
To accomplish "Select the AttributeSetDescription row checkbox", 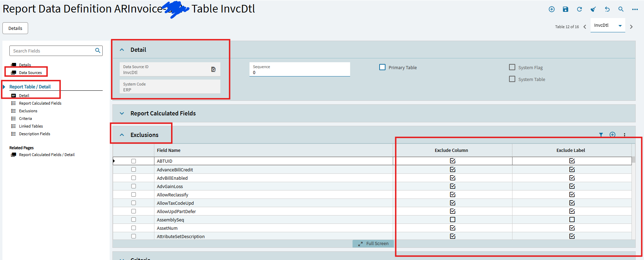I will [x=134, y=236].
